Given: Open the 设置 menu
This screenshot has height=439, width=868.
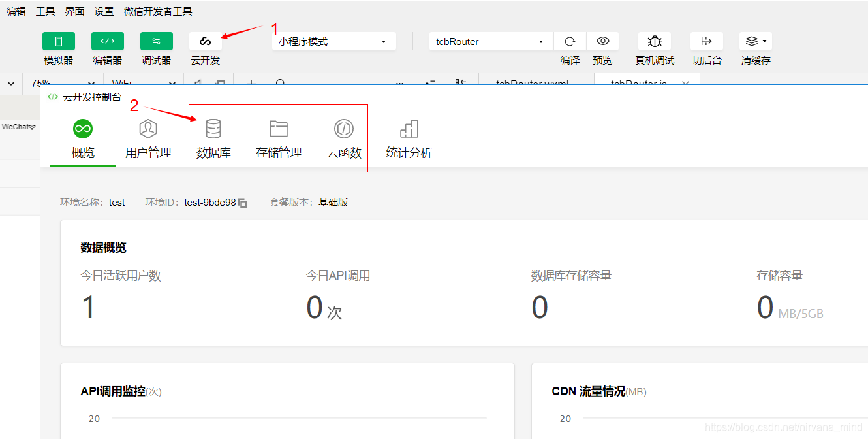Looking at the screenshot, I should coord(104,11).
